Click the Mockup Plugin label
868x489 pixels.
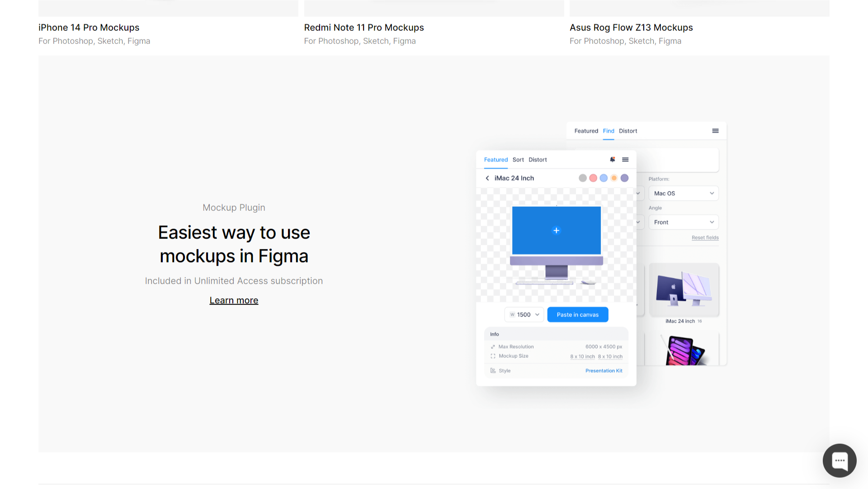point(234,208)
